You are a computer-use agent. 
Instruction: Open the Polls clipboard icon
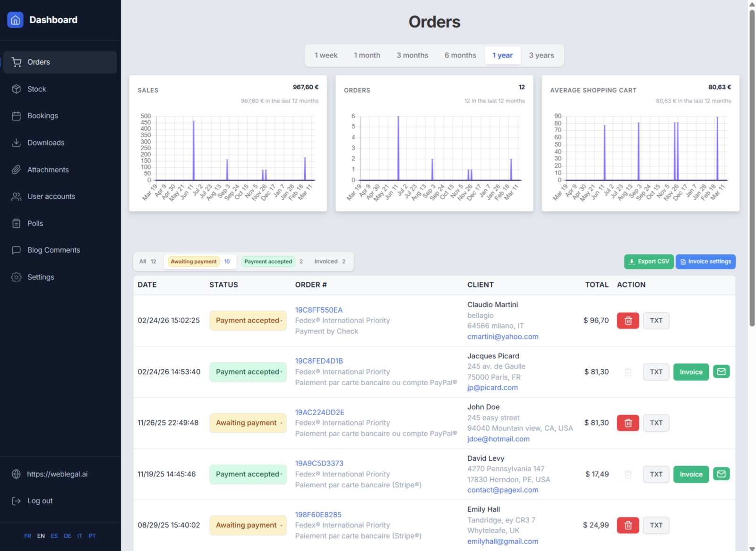(x=17, y=223)
